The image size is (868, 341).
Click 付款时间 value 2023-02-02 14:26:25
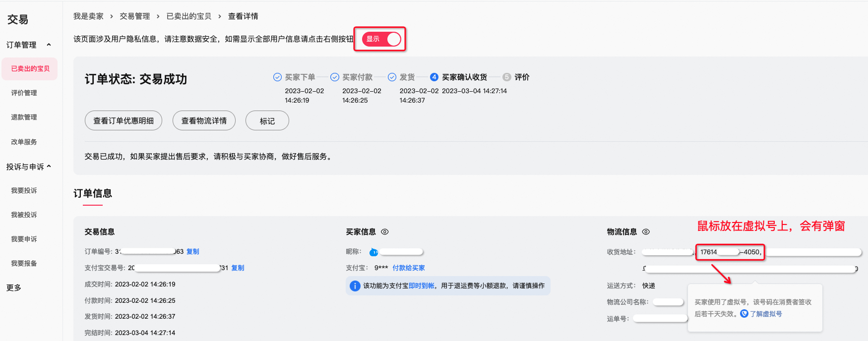click(145, 300)
